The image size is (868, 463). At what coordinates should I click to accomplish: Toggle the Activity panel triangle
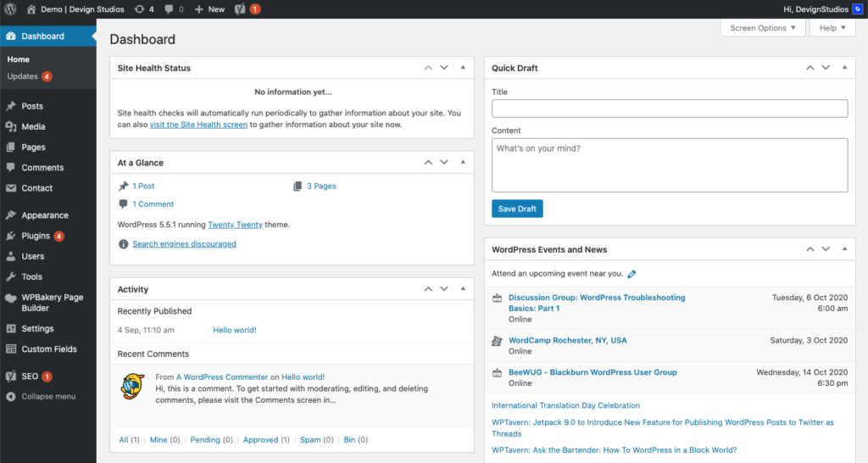pos(463,288)
